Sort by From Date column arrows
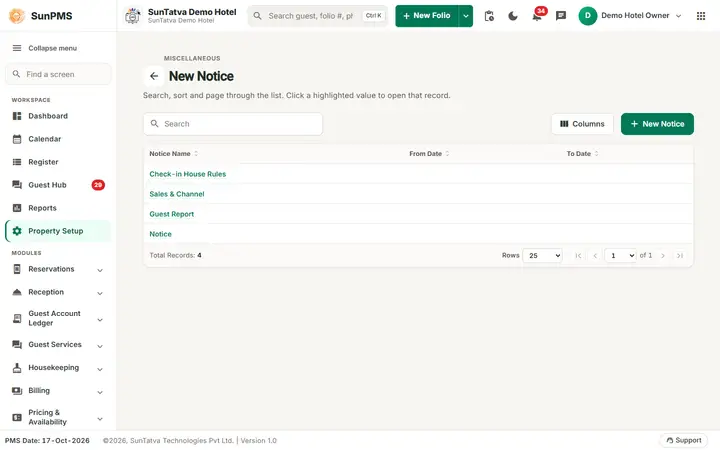The image size is (720, 450). (447, 154)
